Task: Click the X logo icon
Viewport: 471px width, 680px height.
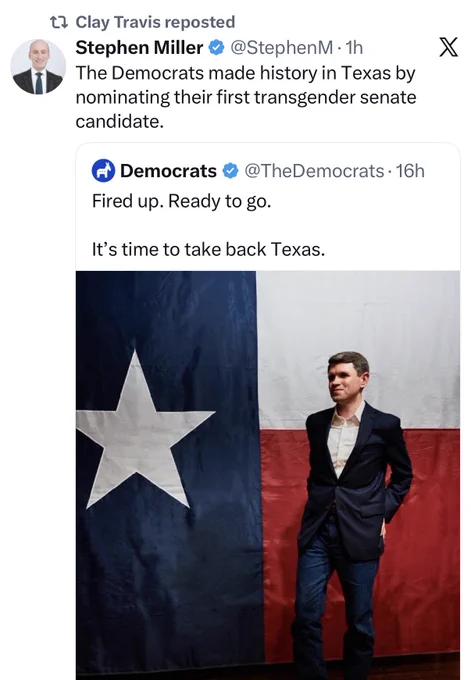Action: (448, 47)
